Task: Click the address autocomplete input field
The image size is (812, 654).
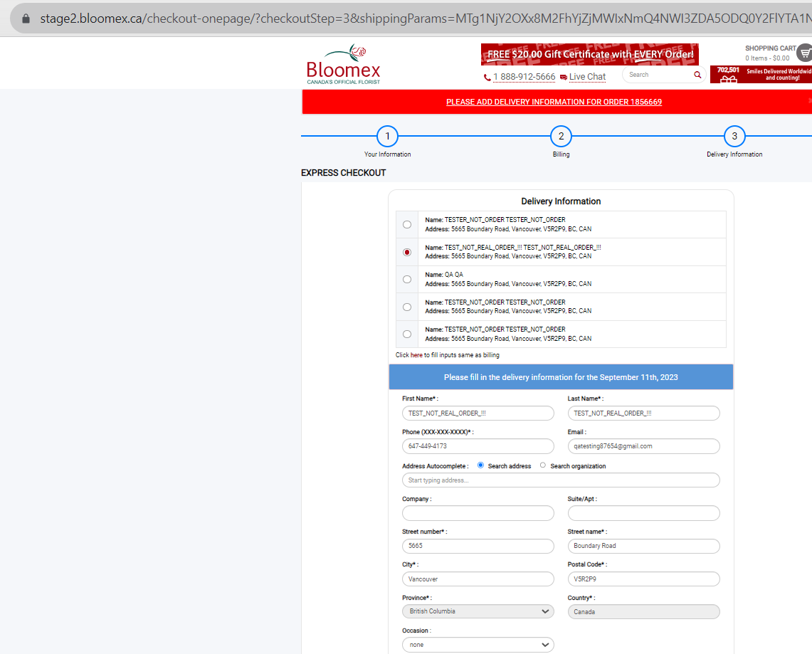Action: pos(561,480)
